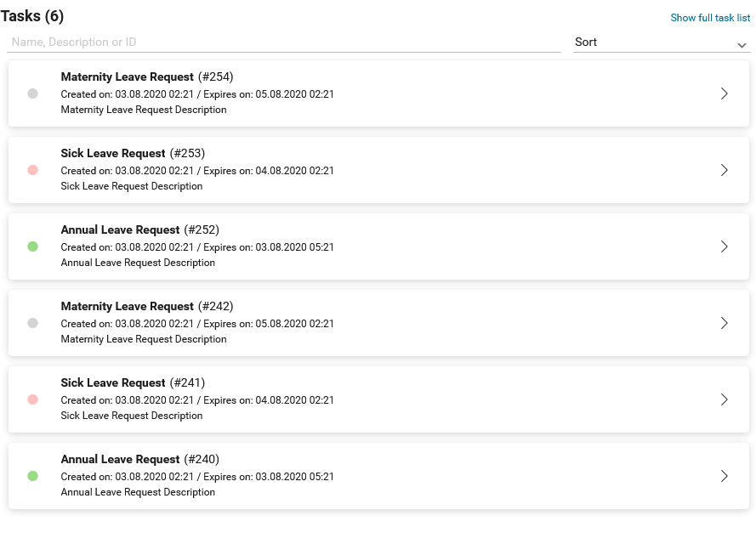756x555 pixels.
Task: Open task #253 via right chevron
Action: point(725,170)
